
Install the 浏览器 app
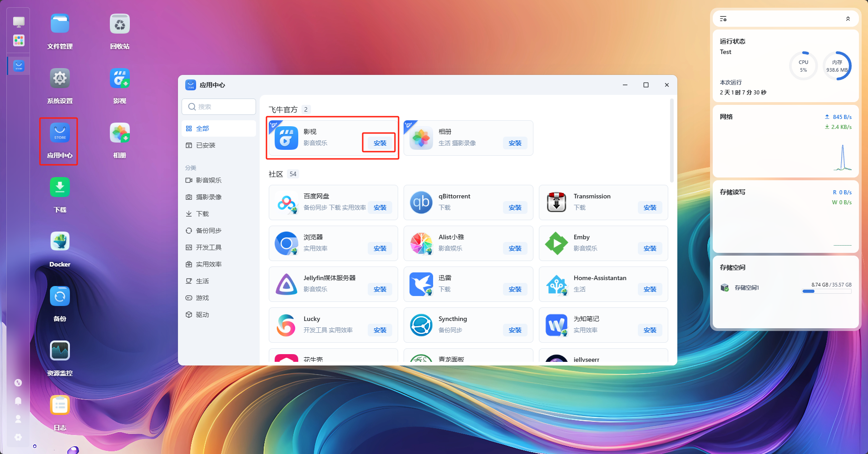point(380,248)
